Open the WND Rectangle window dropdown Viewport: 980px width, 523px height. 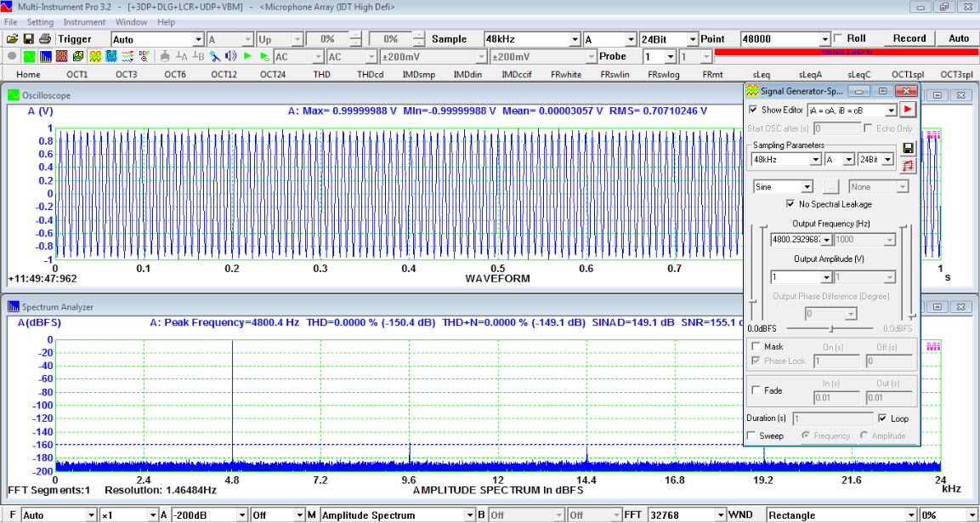pyautogui.click(x=912, y=514)
